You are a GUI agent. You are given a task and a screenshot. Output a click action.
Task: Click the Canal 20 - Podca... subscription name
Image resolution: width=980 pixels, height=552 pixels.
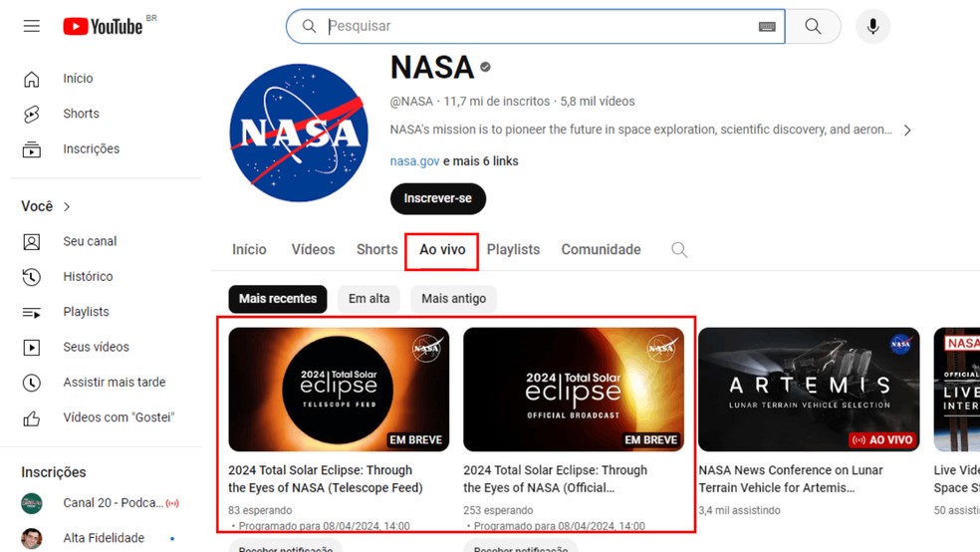point(114,503)
